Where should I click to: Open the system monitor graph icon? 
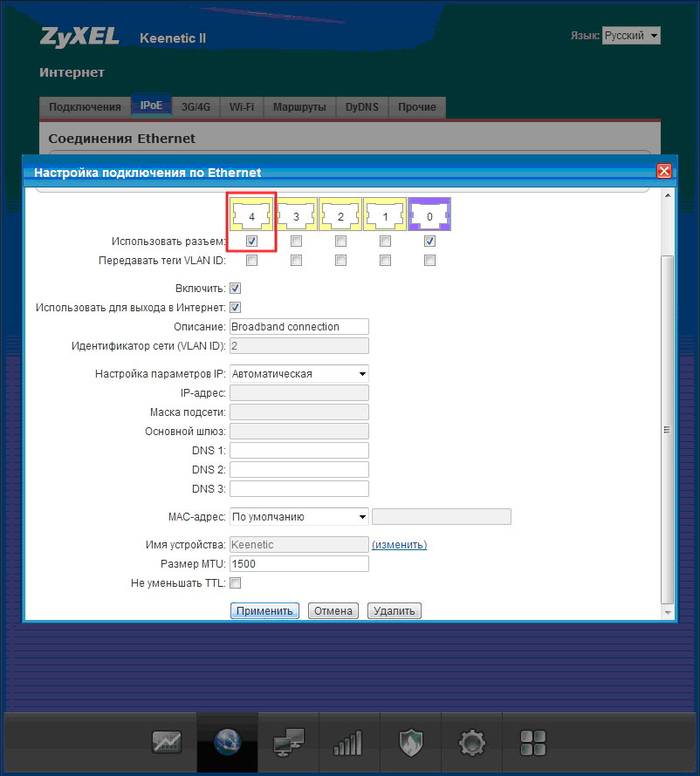coord(166,742)
